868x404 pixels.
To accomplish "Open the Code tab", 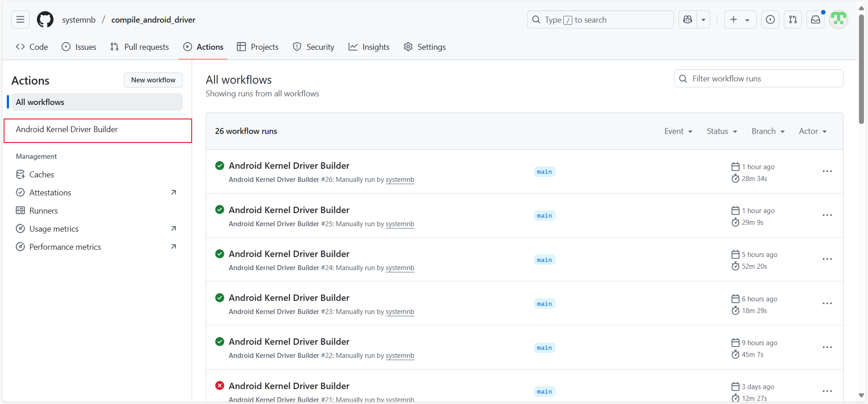I will 32,47.
